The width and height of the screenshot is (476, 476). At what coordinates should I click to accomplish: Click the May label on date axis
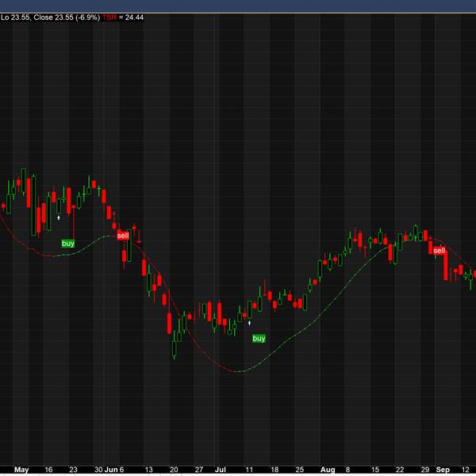coord(21,470)
